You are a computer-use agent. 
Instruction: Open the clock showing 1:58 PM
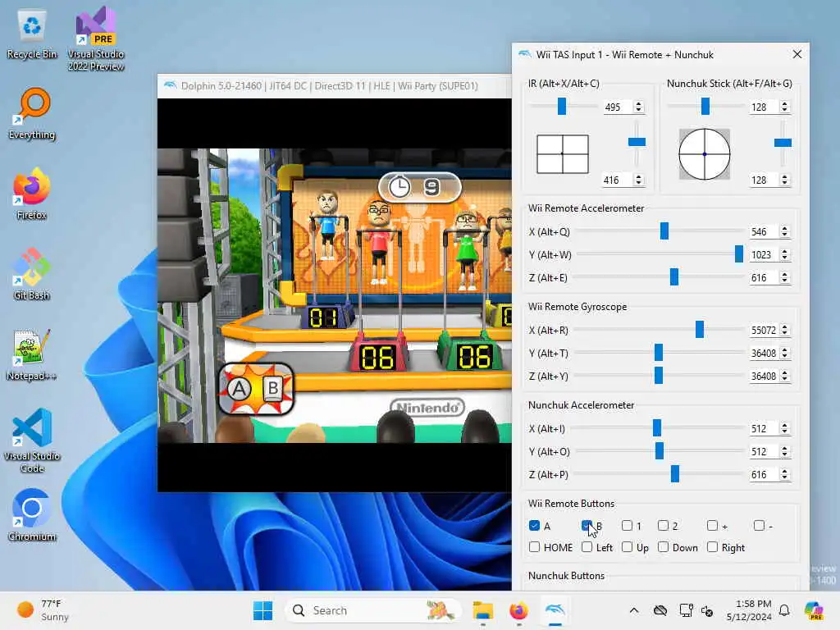[x=749, y=610]
